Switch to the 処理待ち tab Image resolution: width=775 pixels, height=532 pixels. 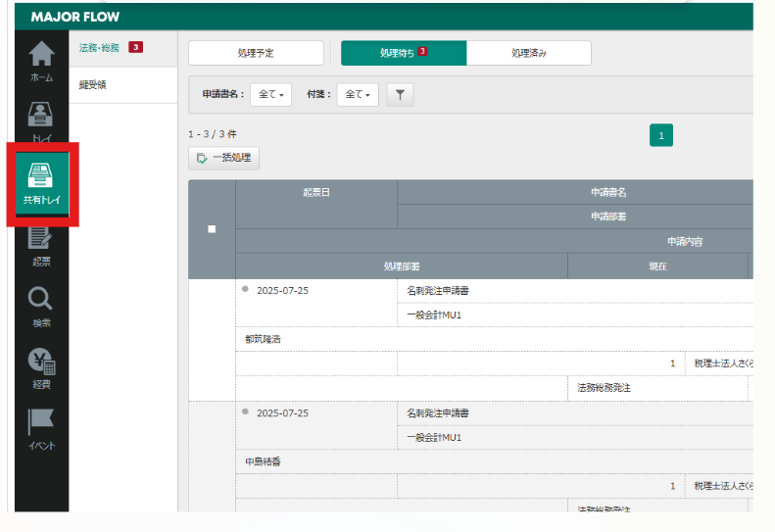tap(403, 53)
